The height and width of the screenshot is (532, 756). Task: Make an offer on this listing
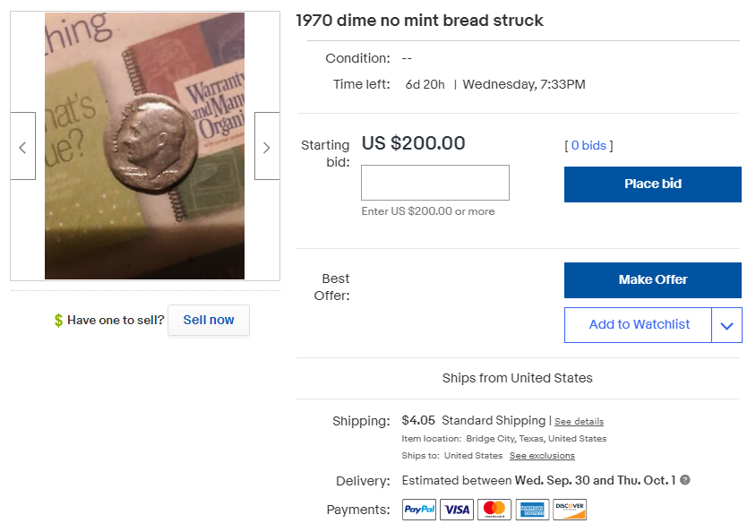point(653,280)
